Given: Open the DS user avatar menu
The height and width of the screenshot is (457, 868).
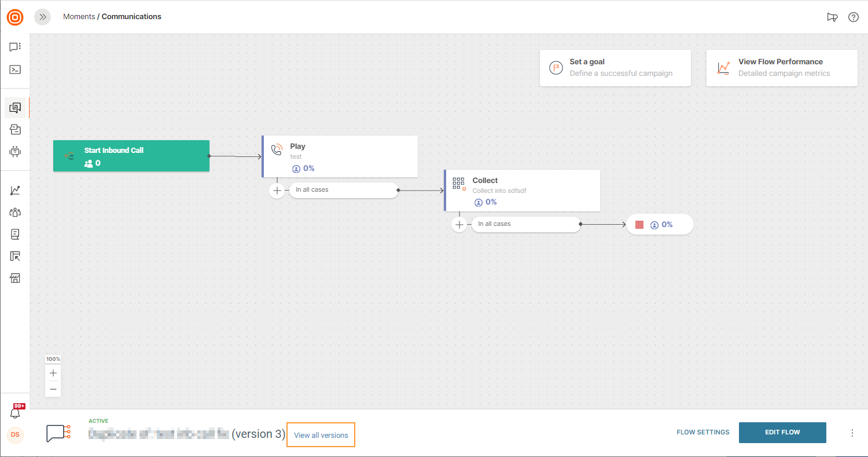Looking at the screenshot, I should pos(16,434).
